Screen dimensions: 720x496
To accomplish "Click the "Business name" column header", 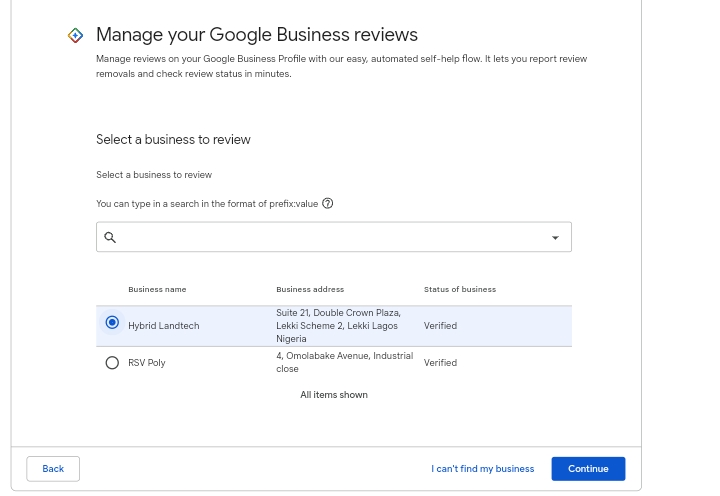I will (157, 289).
